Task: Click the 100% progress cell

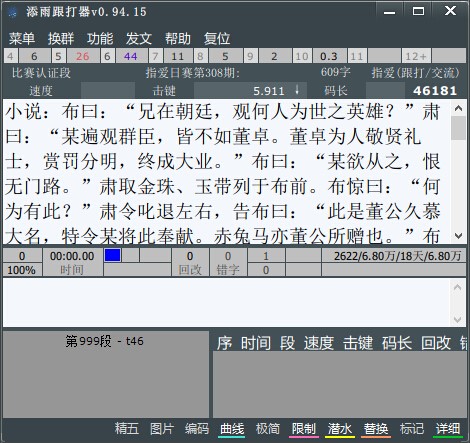Action: 22,270
